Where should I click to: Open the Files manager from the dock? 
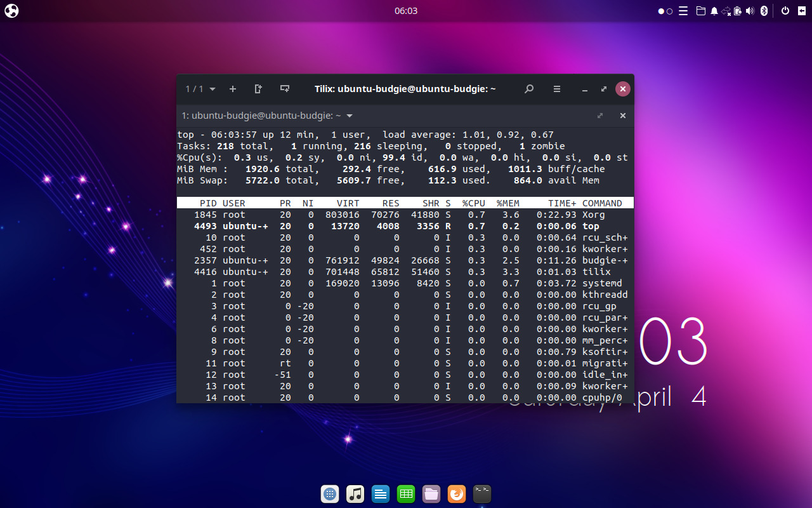coord(431,493)
